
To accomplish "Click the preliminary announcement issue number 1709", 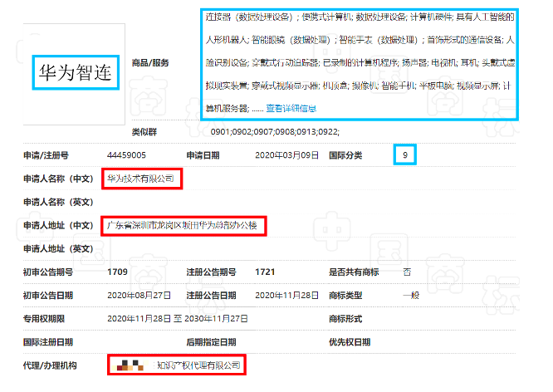I will [117, 272].
